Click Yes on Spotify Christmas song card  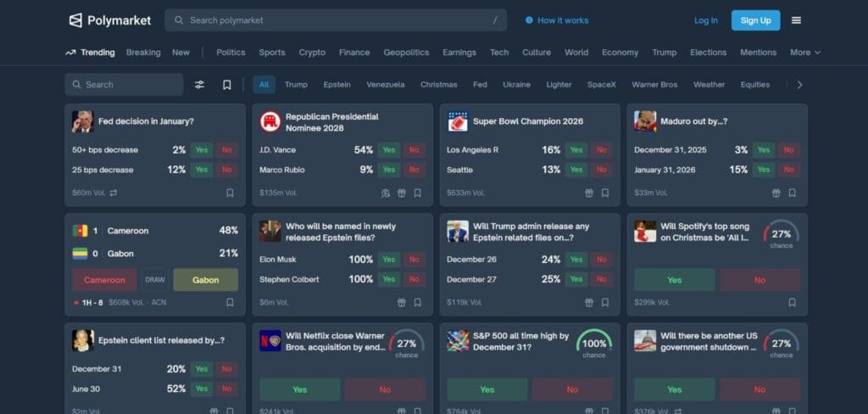[674, 280]
